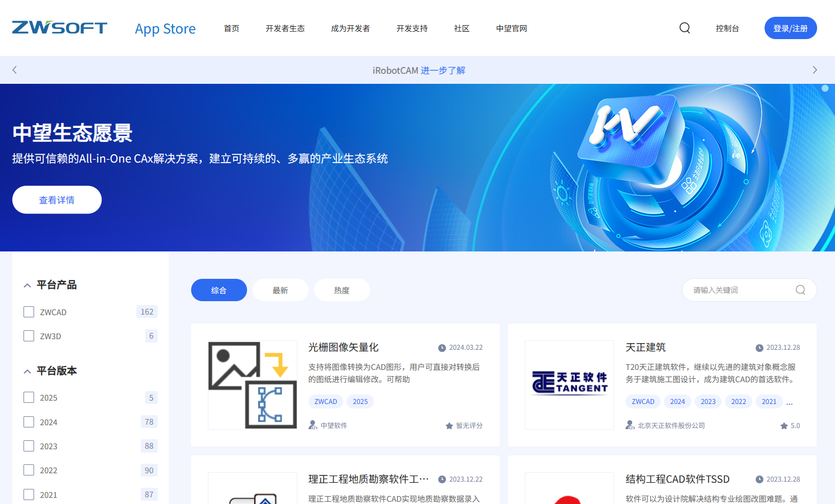835x504 pixels.
Task: Go to next announcement with right arrow
Action: pos(815,70)
